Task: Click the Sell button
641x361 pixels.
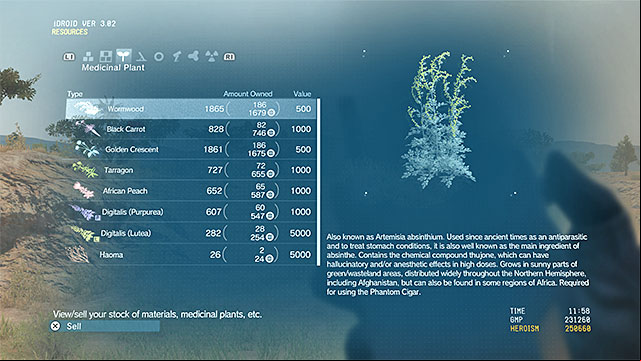Action: point(105,326)
